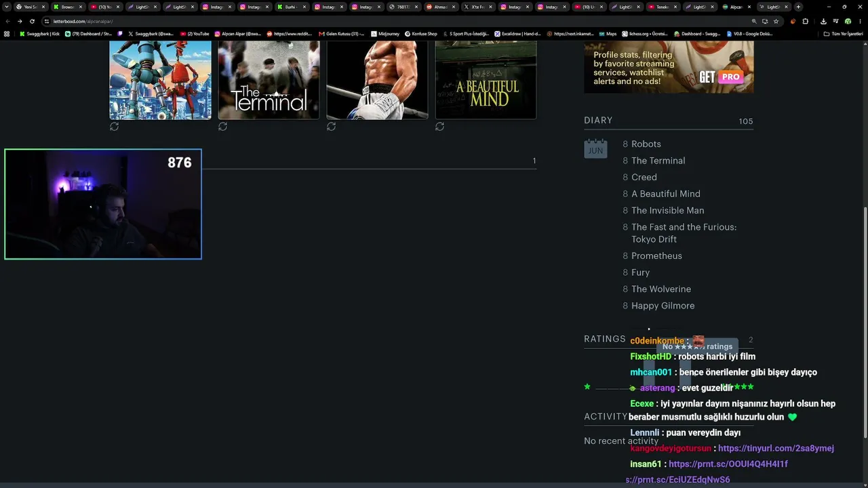The height and width of the screenshot is (488, 868).
Task: Click the orange extension icon in toolbar
Action: pos(793,21)
